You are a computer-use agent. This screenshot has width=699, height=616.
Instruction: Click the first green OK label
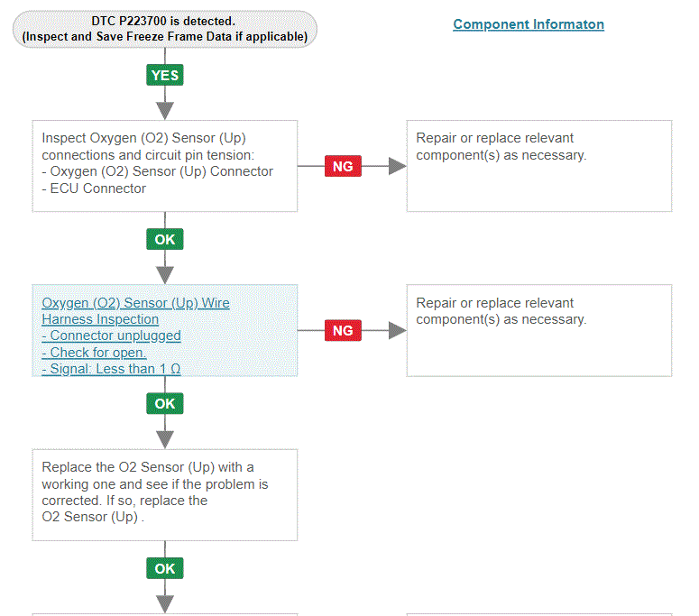point(165,239)
